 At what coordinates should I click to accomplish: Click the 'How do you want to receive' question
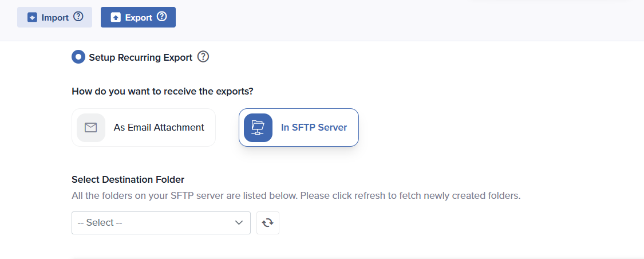[163, 91]
